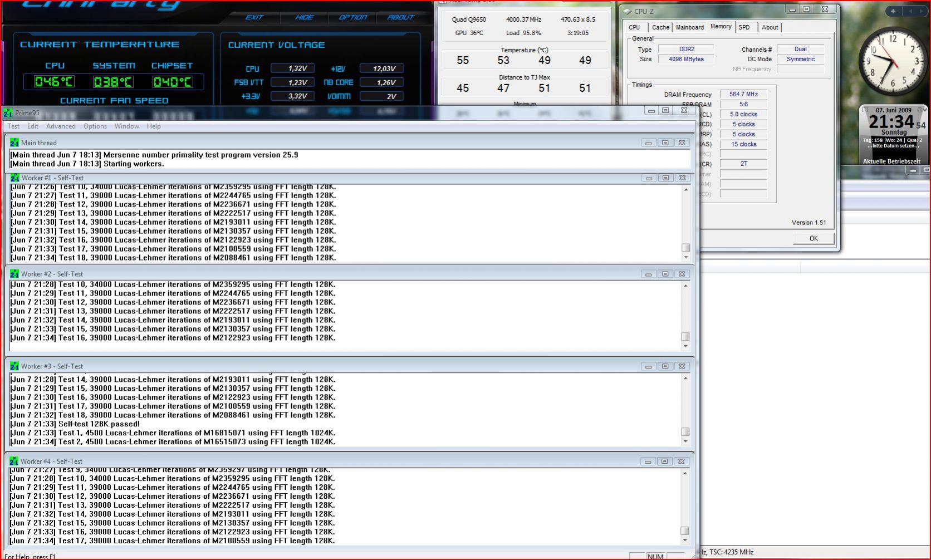Open OPTION in the hardware monitor

(x=352, y=17)
